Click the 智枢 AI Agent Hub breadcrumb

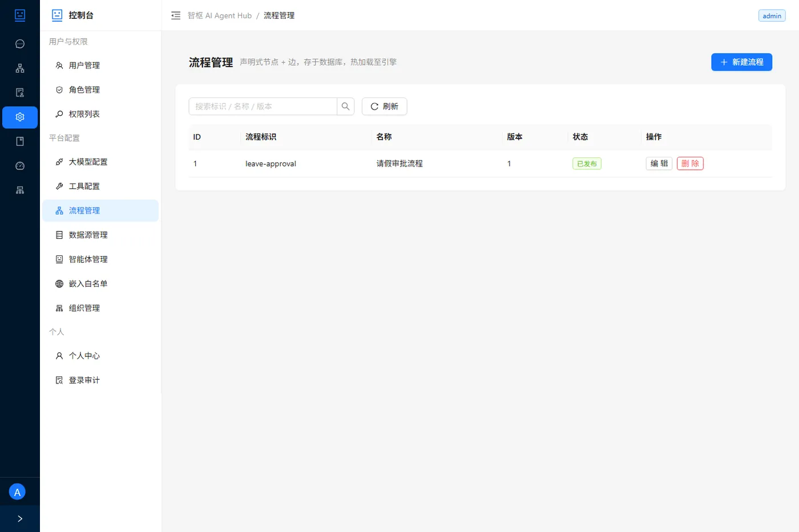pos(220,15)
